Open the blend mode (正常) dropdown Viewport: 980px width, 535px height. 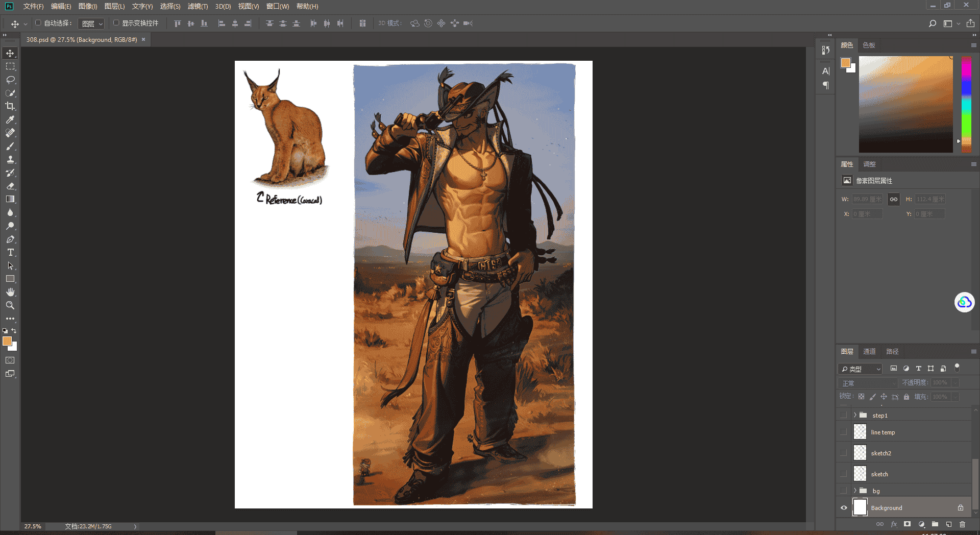(868, 383)
